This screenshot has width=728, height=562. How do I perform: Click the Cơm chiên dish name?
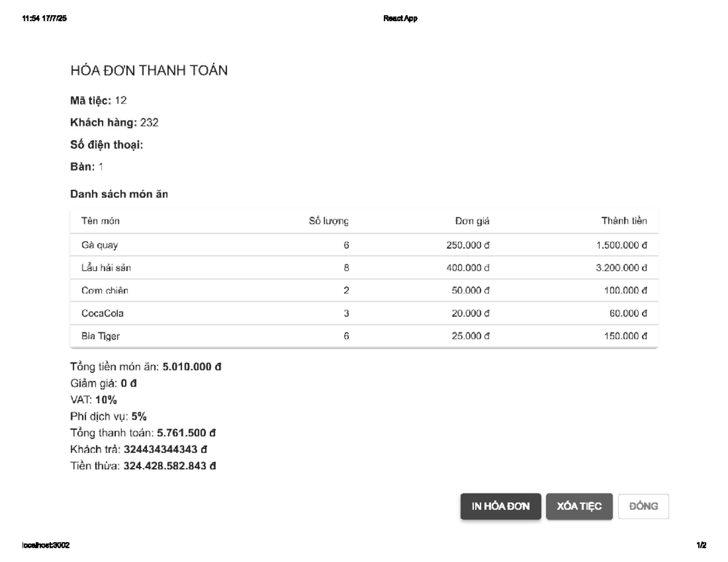104,290
